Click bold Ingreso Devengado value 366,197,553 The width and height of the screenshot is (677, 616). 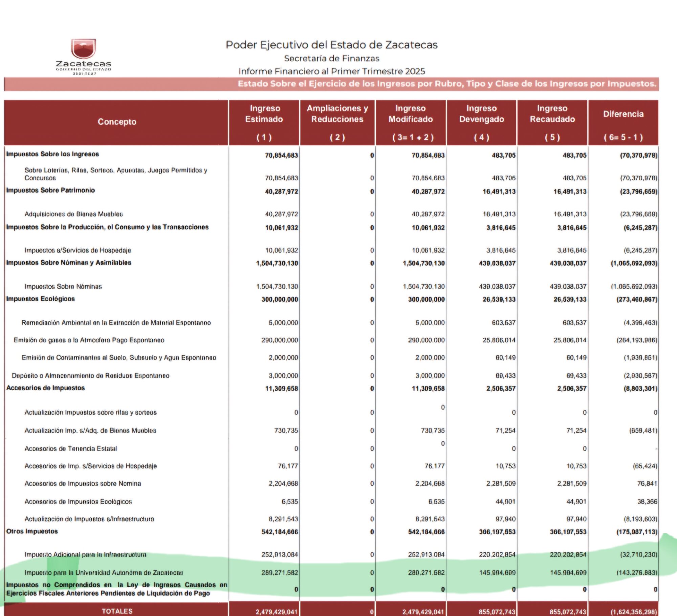click(497, 532)
